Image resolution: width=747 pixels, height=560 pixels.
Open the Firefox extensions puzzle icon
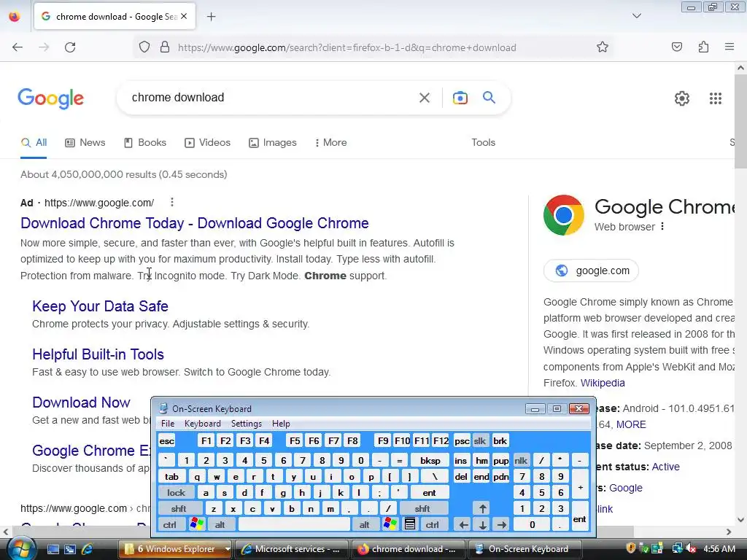[x=703, y=47]
